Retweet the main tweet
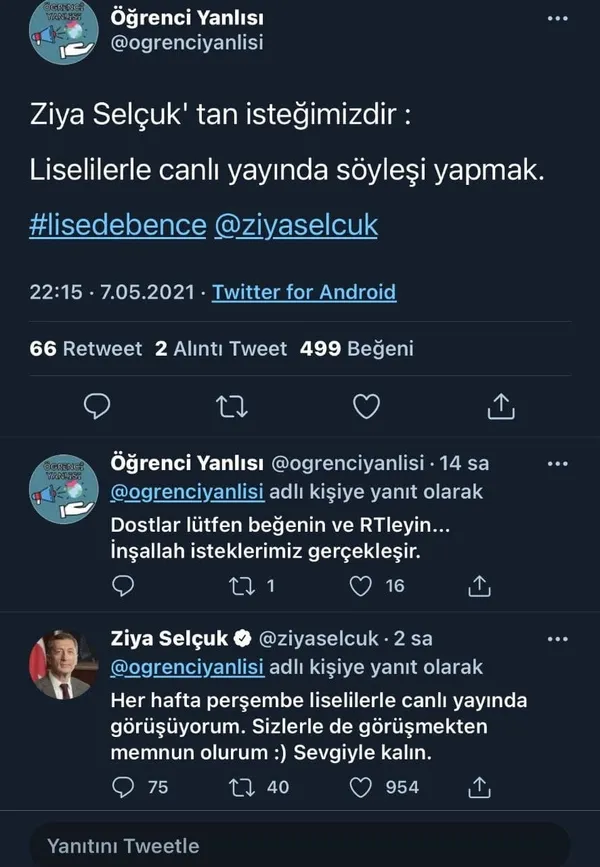The height and width of the screenshot is (867, 600). (x=230, y=406)
